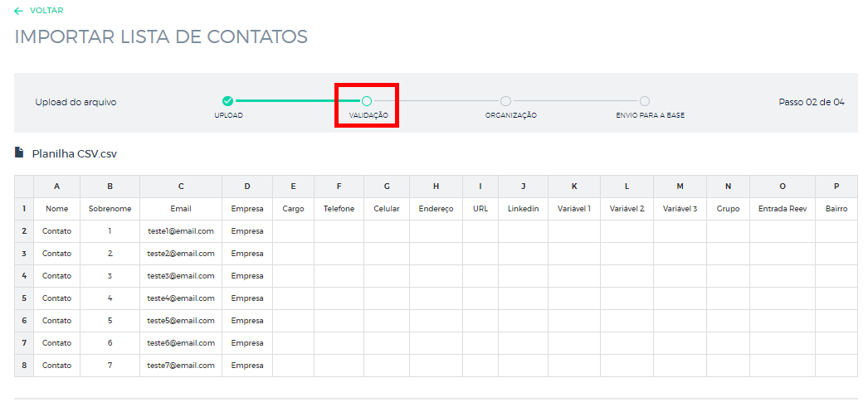Click the ENVIO PARA A BASE label
Viewport: 868px width, 407px height.
pos(650,115)
